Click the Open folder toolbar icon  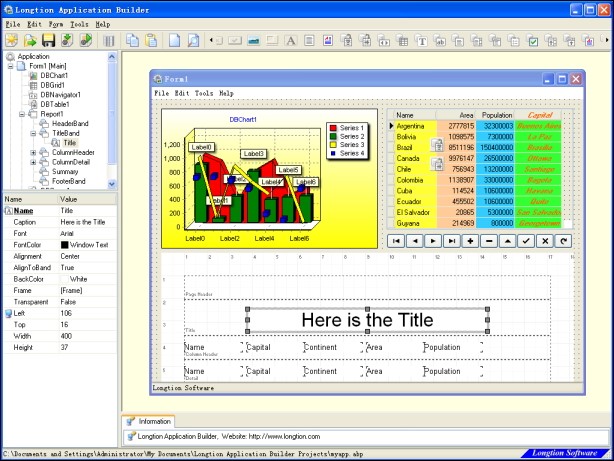point(30,41)
